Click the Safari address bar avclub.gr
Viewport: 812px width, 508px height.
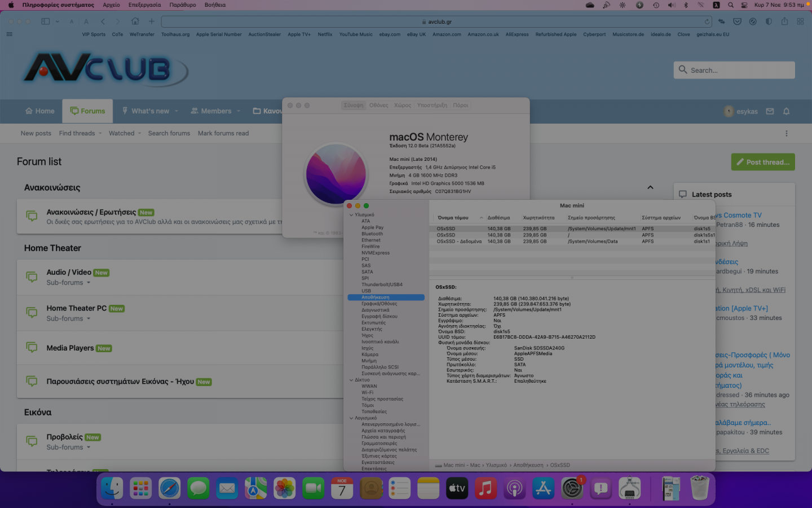tap(437, 21)
